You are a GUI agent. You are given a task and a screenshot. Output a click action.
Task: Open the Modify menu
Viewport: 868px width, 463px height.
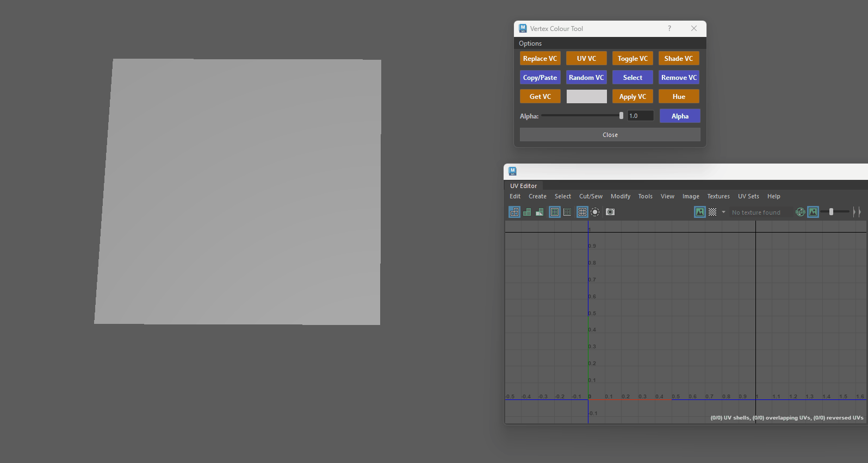click(x=621, y=196)
